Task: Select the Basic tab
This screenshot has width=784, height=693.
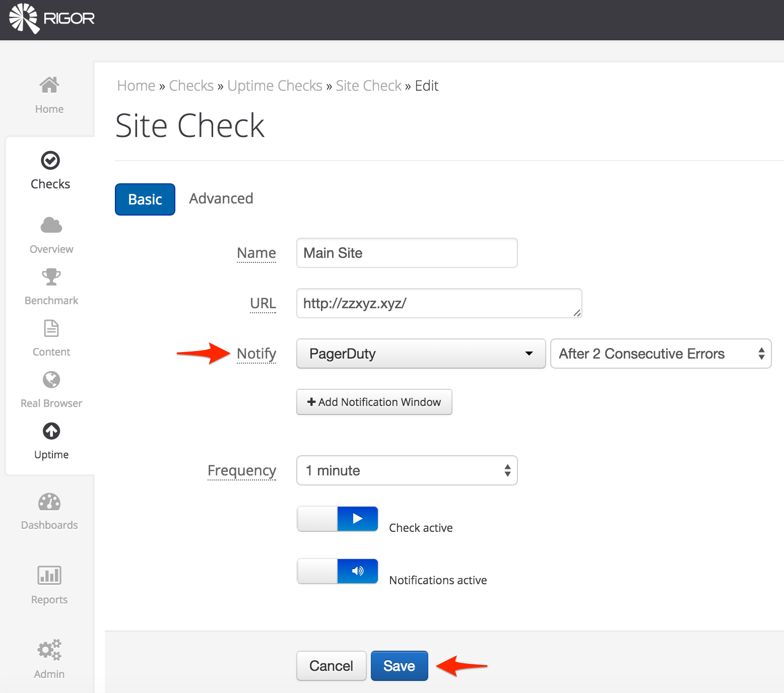Action: click(145, 199)
